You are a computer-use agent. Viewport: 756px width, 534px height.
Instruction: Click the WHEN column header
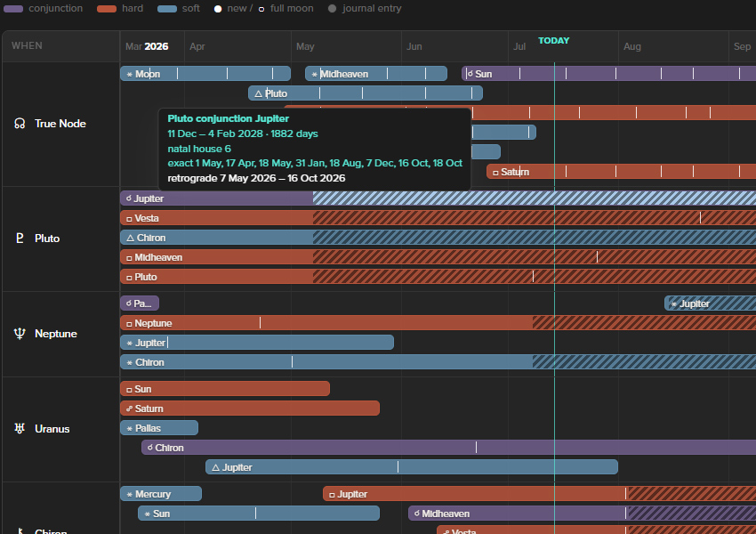click(27, 45)
